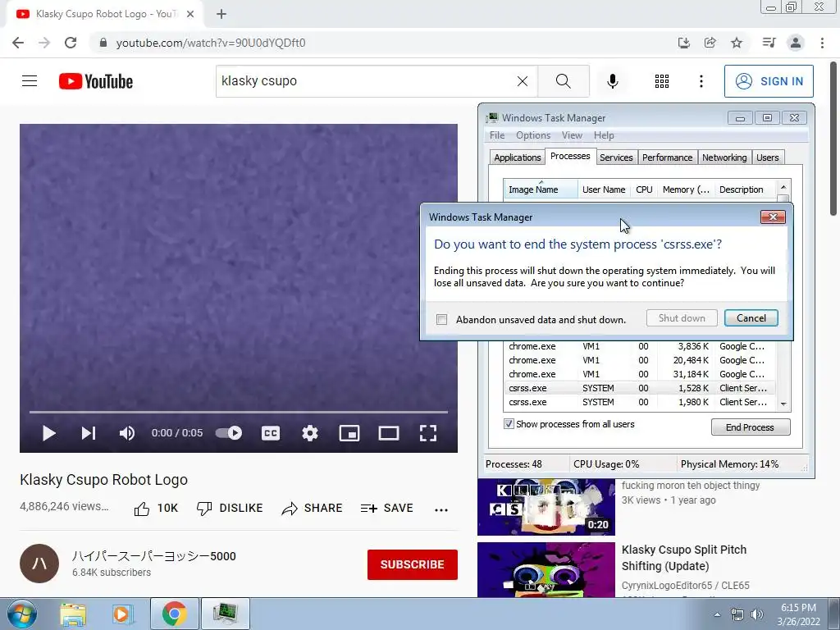
Task: Dislike the video
Action: tap(230, 509)
